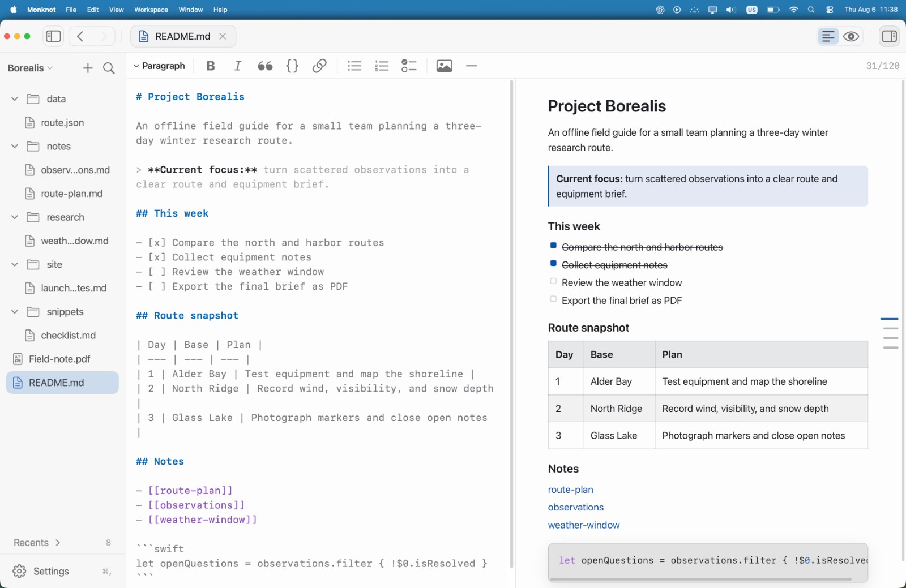Toggle the preview eye mode
Image resolution: width=906 pixels, height=588 pixels.
tap(851, 36)
